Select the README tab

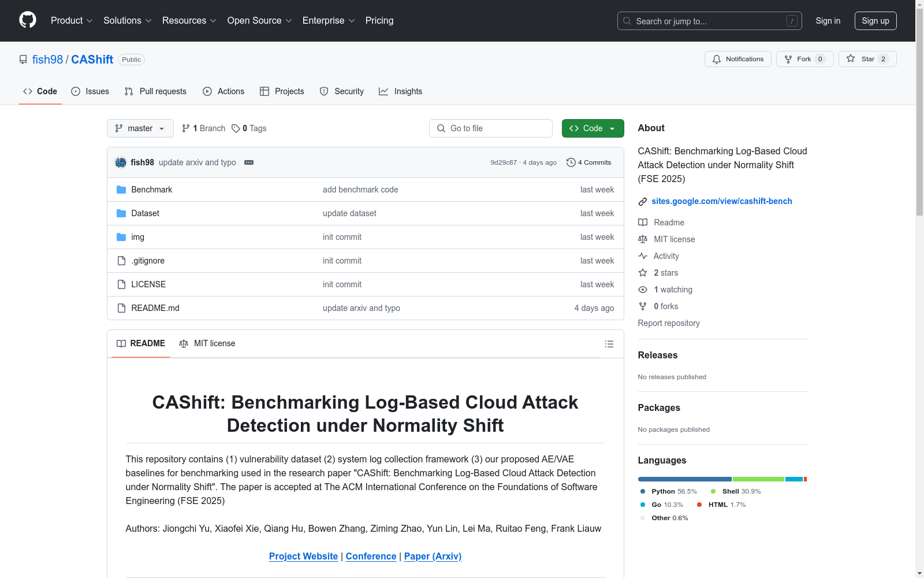point(141,343)
